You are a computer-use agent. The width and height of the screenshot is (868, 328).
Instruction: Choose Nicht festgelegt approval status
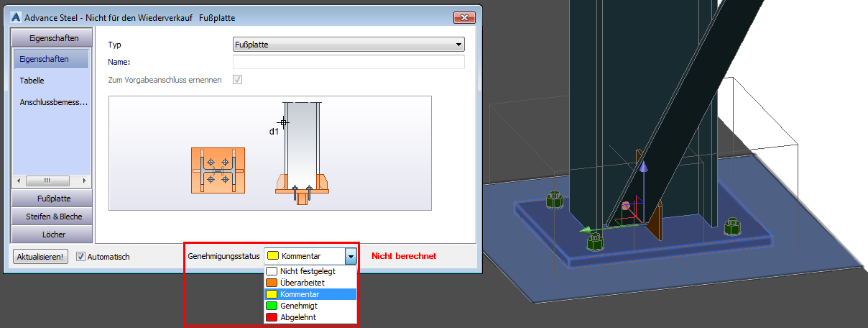pos(310,271)
